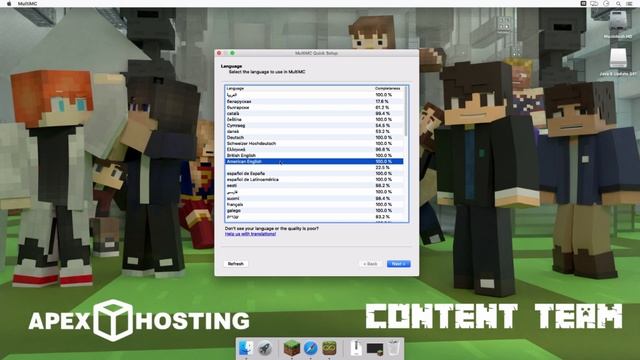640x360 pixels.
Task: Click the Completeness column header
Action: click(388, 88)
